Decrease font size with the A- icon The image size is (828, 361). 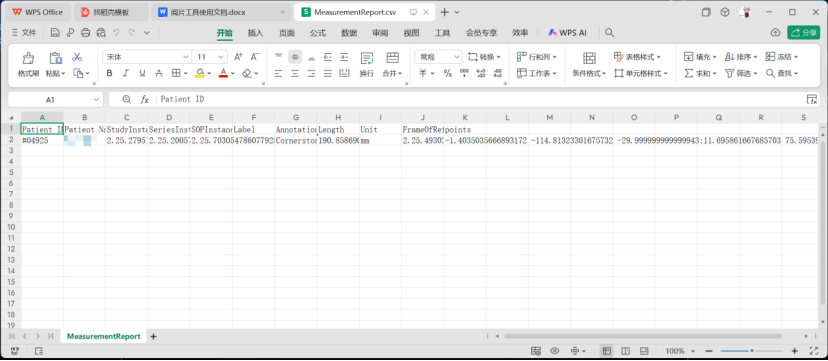click(255, 56)
